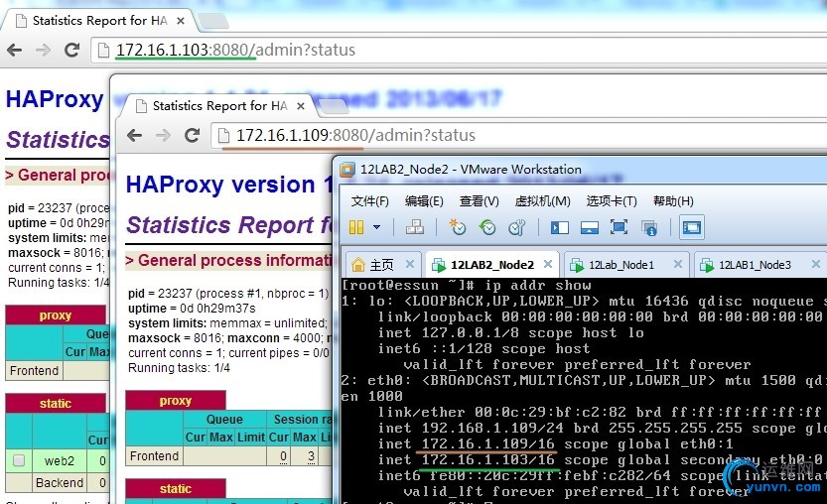Open the 帮助(H) menu in VMware
The image size is (827, 504).
tap(673, 200)
